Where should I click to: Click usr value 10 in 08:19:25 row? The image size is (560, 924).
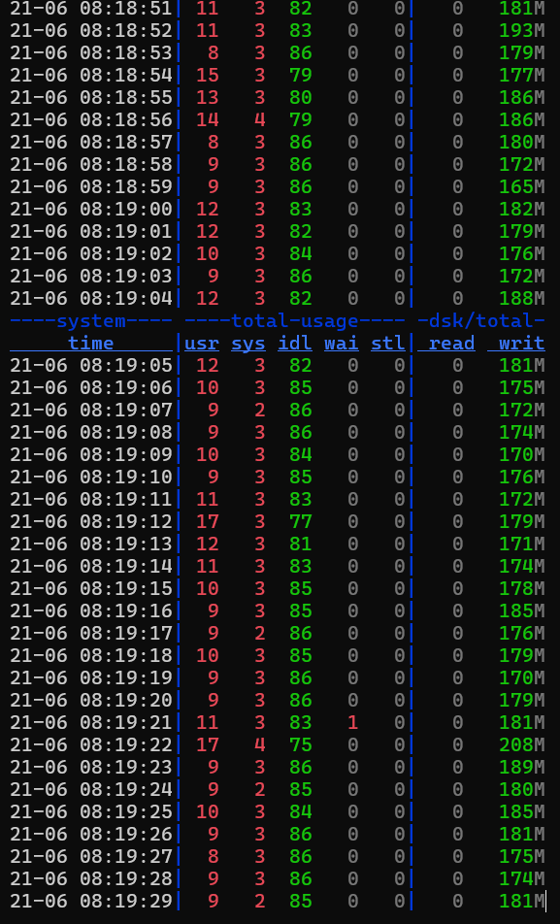pos(208,812)
